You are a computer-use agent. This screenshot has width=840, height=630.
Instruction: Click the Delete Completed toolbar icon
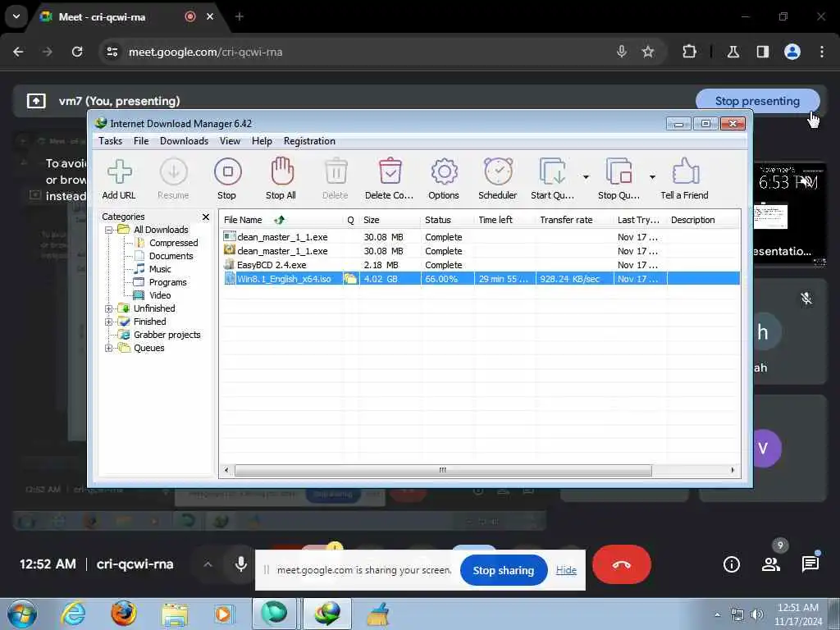(x=390, y=178)
